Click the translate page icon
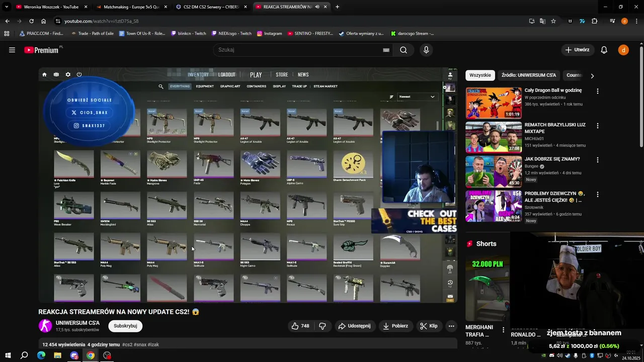Screen dimensions: 644x362 coord(542,21)
